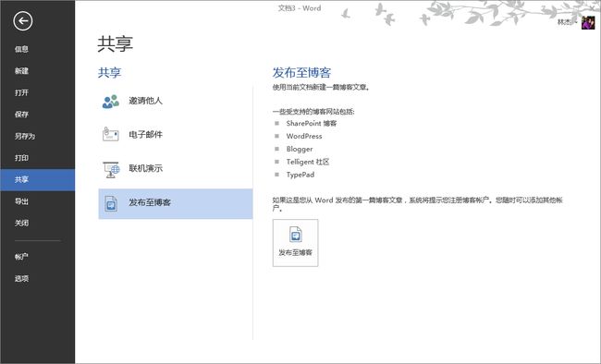The width and height of the screenshot is (601, 364).
Task: Select the 联机演示 share option label
Action: pos(146,168)
